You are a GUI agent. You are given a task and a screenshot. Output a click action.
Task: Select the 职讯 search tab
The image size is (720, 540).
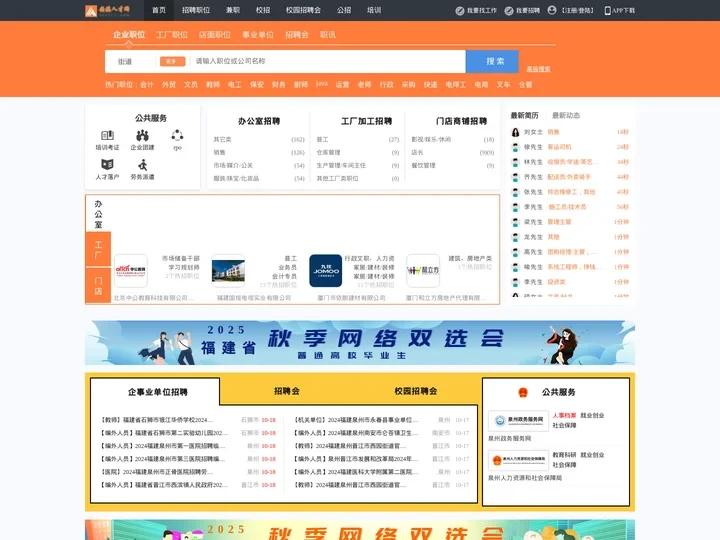[x=327, y=34]
